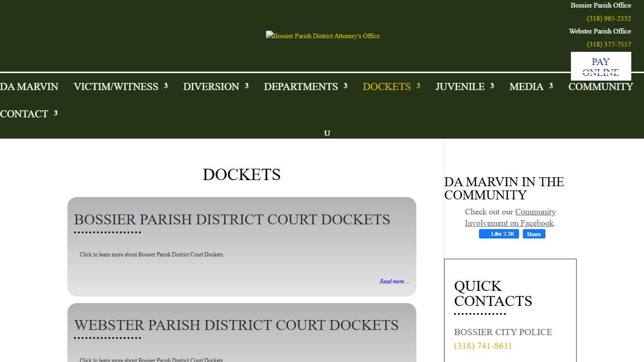Open the DIVERSION dropdown
The width and height of the screenshot is (644, 362).
click(x=211, y=87)
